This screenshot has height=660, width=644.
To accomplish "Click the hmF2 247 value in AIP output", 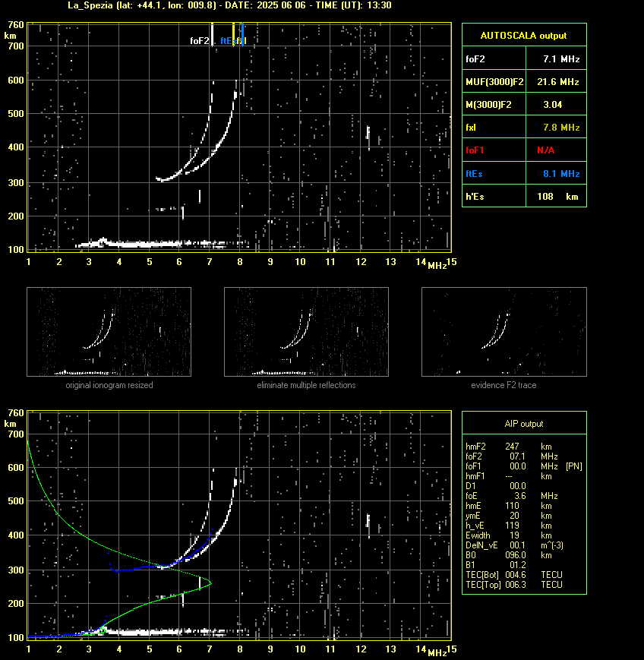I will [513, 447].
